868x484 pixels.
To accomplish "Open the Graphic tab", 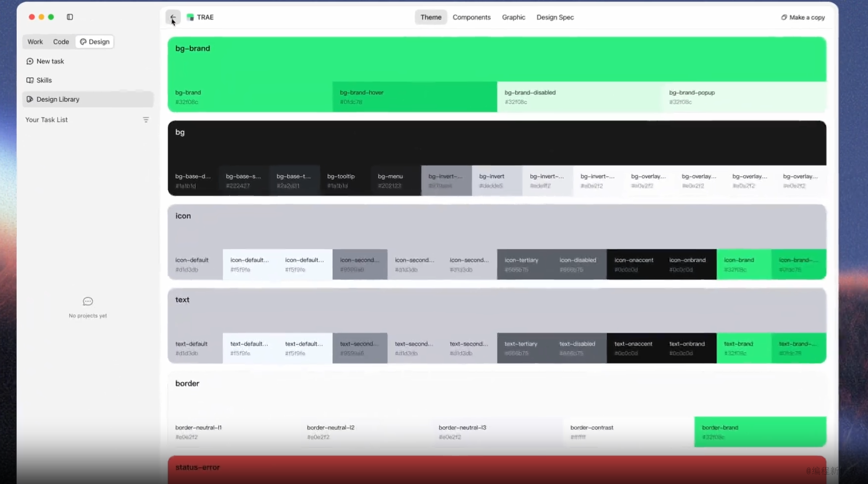I will point(513,17).
